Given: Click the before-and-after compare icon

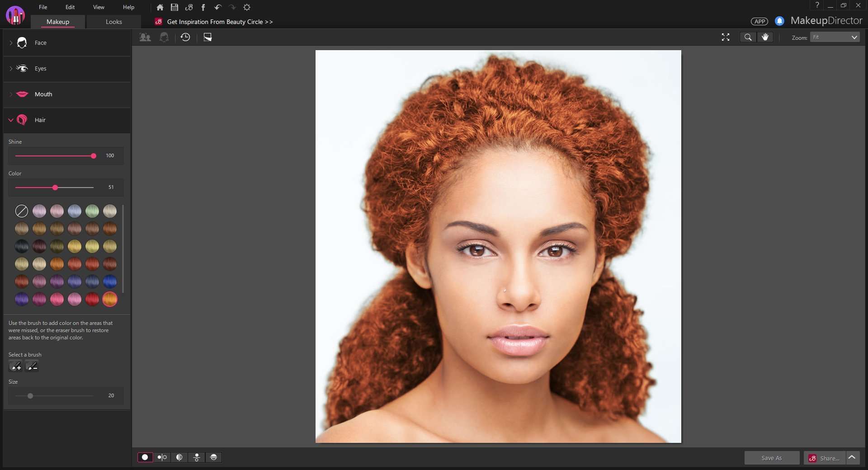Looking at the screenshot, I should point(161,457).
